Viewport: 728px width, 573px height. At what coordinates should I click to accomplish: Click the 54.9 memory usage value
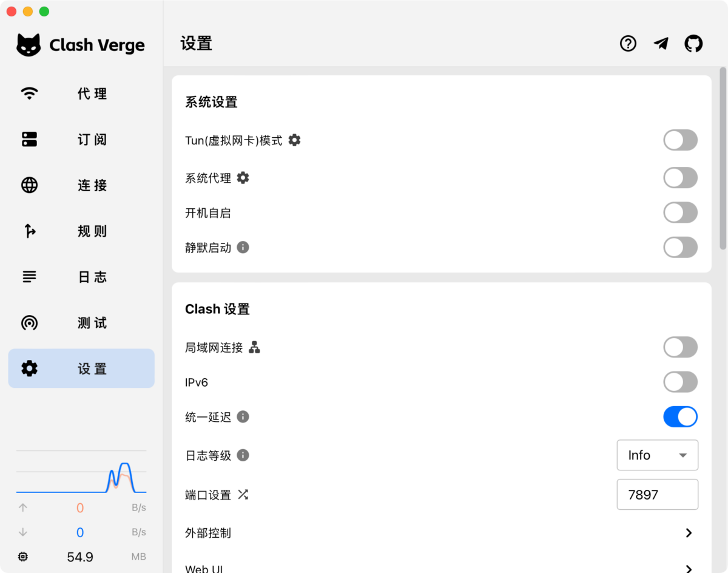point(80,557)
